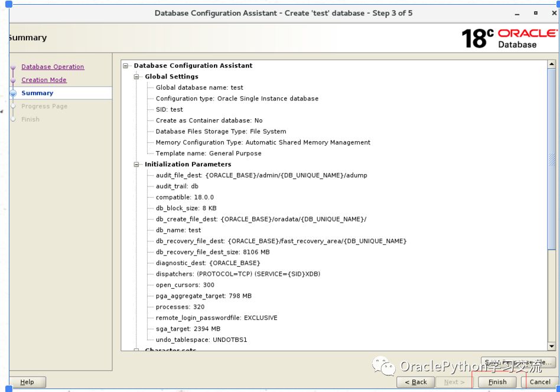Collapse the Global Settings tree section
The image size is (560, 392).
pos(136,77)
